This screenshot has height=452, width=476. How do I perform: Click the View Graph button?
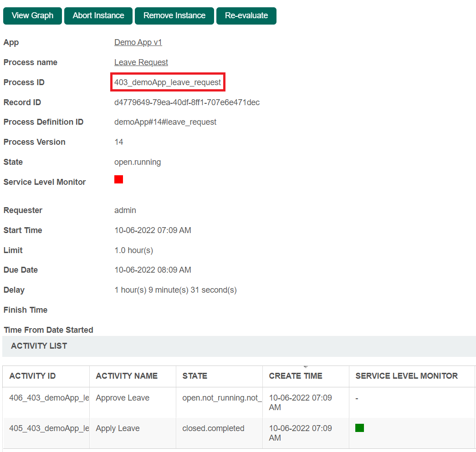32,15
